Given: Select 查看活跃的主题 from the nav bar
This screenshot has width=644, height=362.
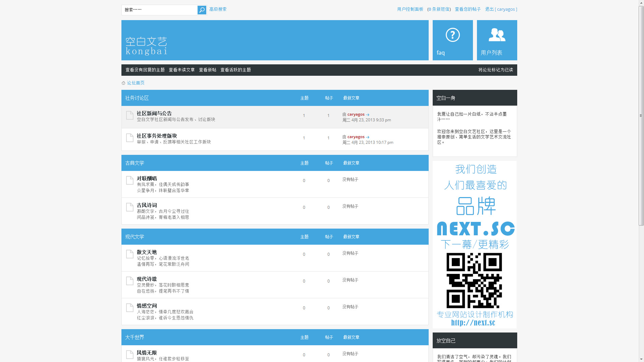Looking at the screenshot, I should pyautogui.click(x=235, y=70).
